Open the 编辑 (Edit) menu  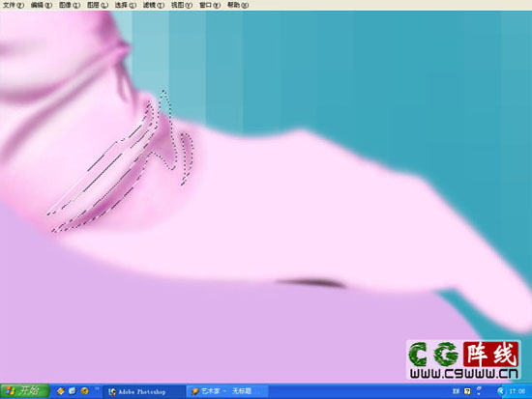pyautogui.click(x=42, y=5)
